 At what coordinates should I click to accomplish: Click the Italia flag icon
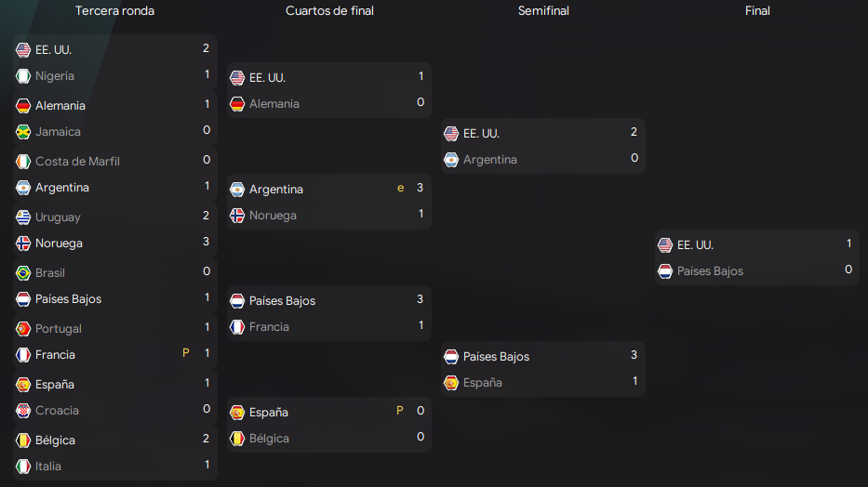click(23, 467)
